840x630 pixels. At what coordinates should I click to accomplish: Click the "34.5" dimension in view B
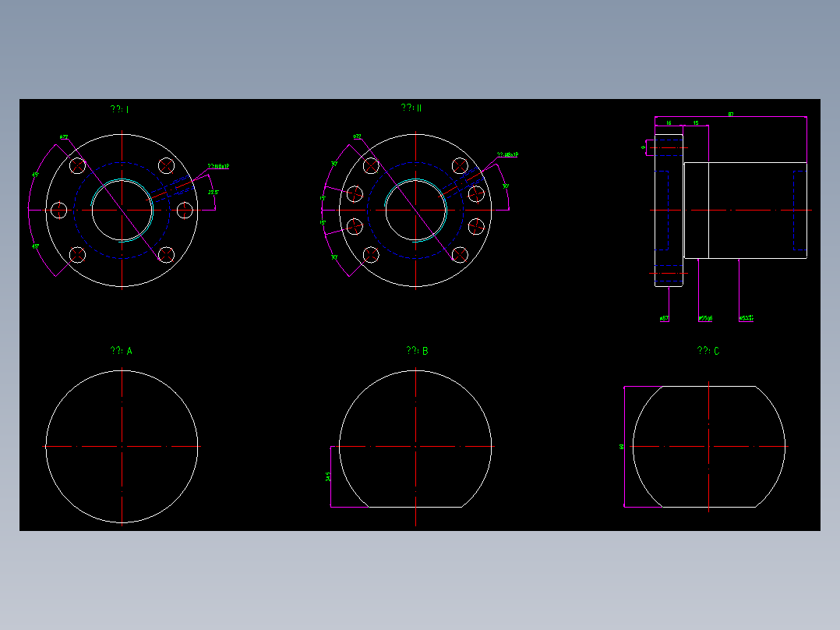pyautogui.click(x=328, y=476)
